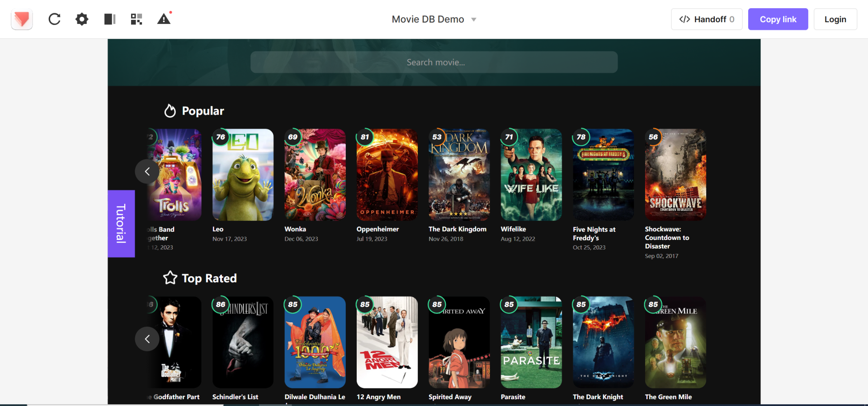Click Shockwave: Countdown to Disaster title

tap(667, 238)
